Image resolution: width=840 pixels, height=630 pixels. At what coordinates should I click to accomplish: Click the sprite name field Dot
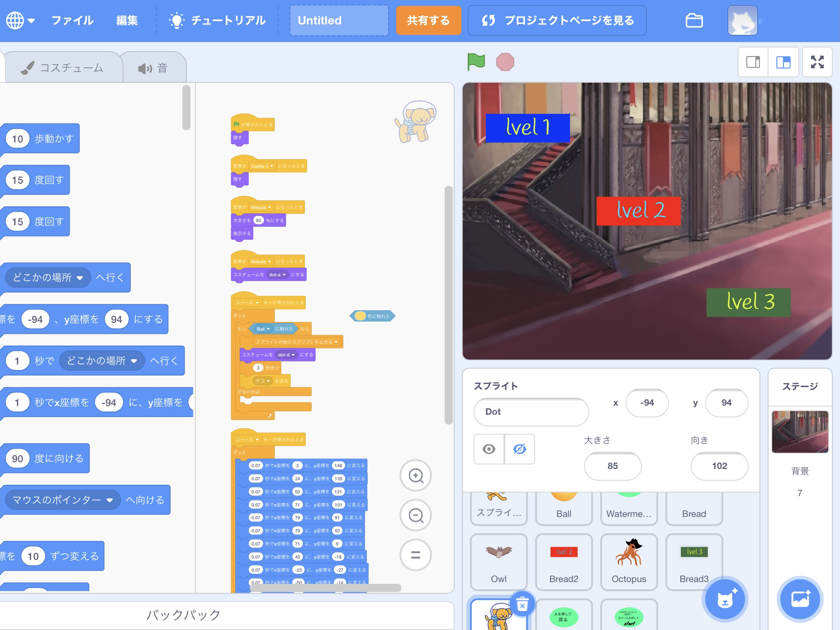pos(531,412)
